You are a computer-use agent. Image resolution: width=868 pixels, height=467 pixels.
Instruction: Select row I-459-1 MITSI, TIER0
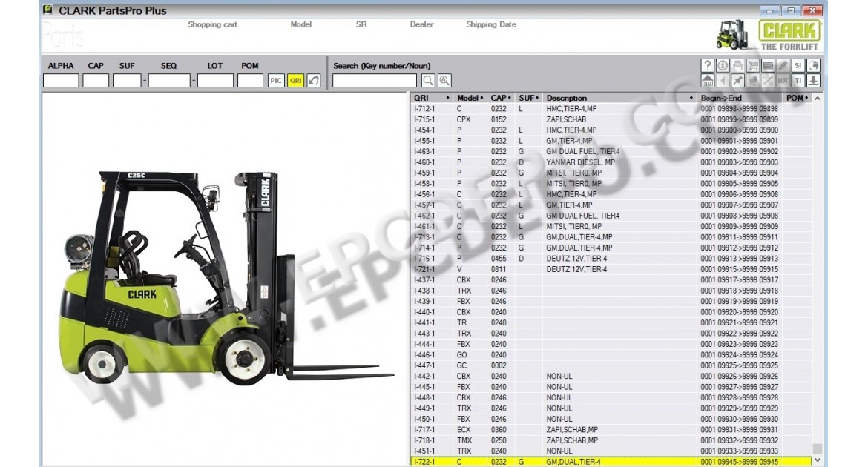click(x=611, y=173)
